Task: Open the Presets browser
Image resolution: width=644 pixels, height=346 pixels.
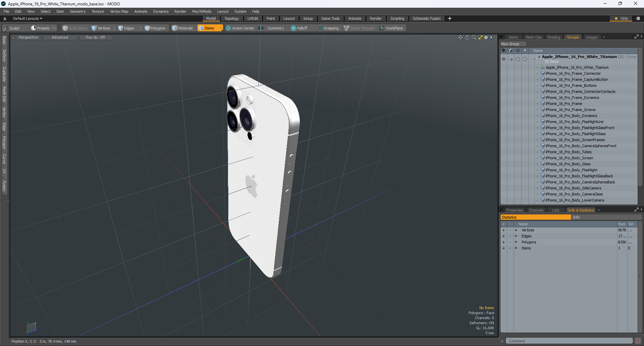Action: point(43,28)
